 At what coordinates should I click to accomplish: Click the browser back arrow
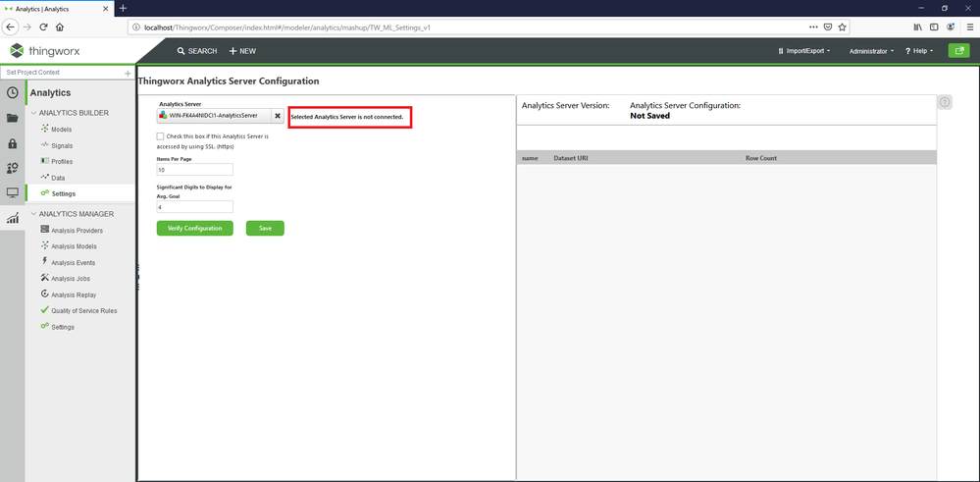[11, 27]
